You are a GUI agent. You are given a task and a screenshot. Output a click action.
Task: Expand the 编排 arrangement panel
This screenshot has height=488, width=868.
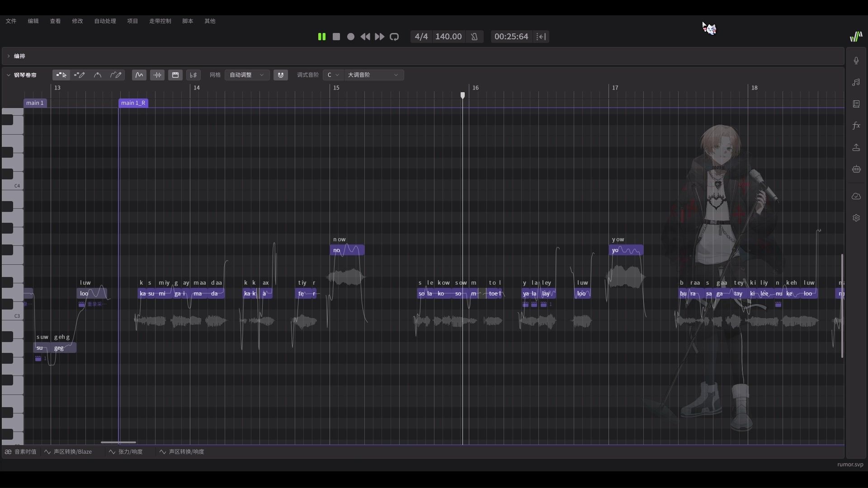pyautogui.click(x=9, y=56)
